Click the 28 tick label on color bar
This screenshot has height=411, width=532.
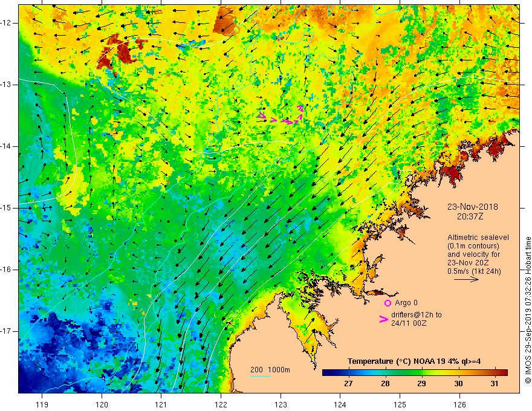tap(385, 384)
